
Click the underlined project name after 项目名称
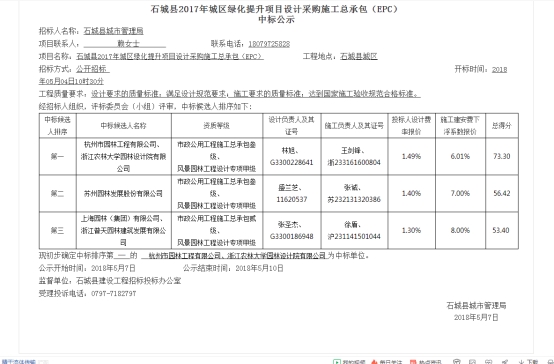170,57
